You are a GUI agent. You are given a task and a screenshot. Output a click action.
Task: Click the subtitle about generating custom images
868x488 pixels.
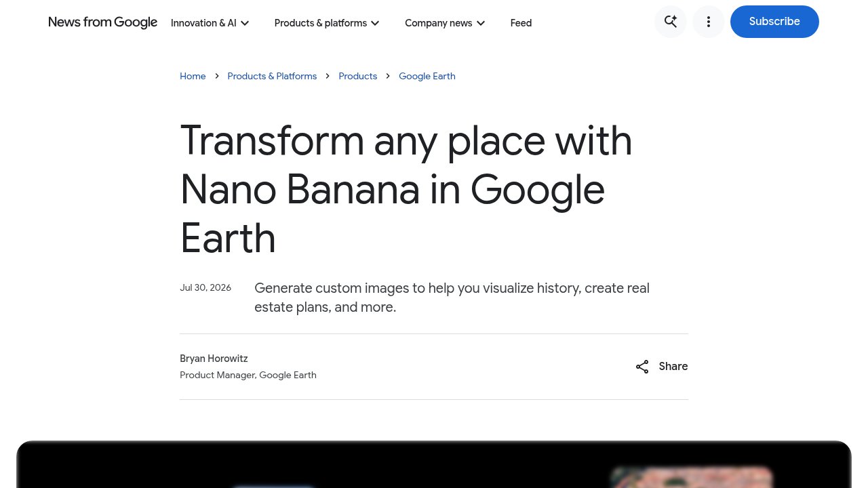[x=452, y=298]
